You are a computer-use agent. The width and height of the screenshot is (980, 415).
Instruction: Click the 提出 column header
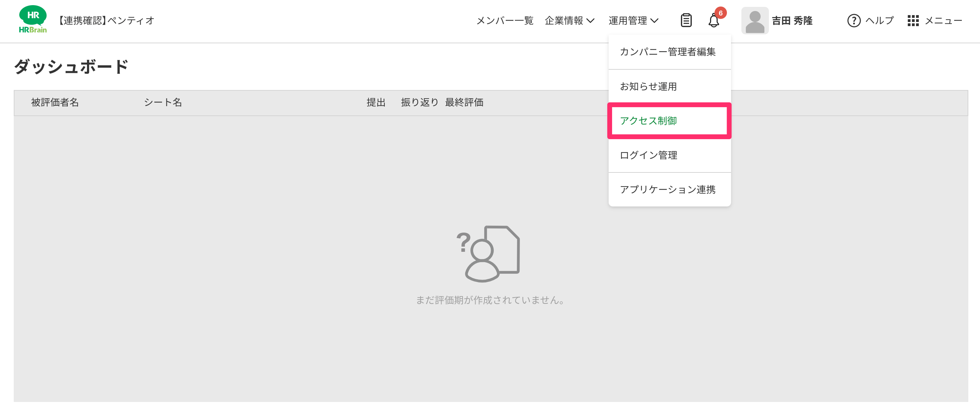pyautogui.click(x=376, y=102)
